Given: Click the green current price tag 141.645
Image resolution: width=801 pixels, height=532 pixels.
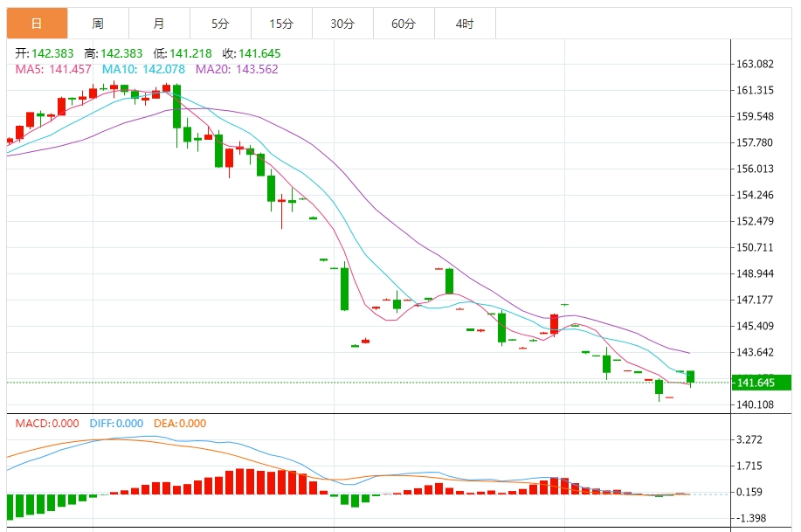Looking at the screenshot, I should (x=762, y=383).
